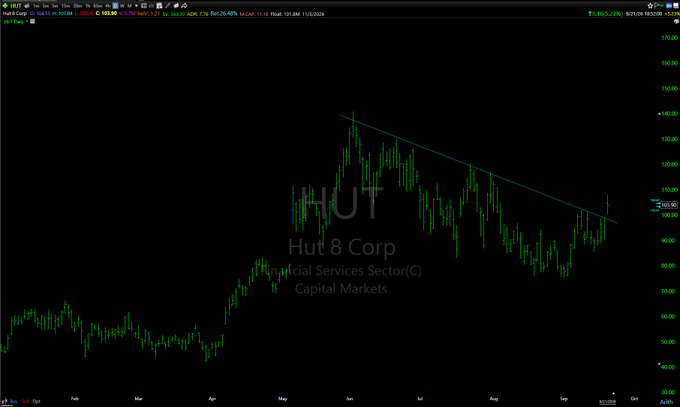Image resolution: width=680 pixels, height=407 pixels.
Task: Click the descending teal trendline
Action: coord(477,168)
